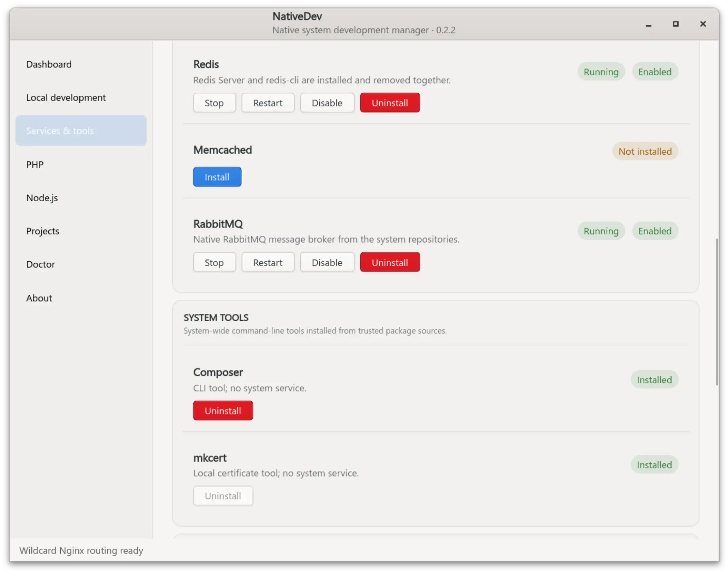Click status text Wildcard Nginx routing ready

[x=81, y=551]
